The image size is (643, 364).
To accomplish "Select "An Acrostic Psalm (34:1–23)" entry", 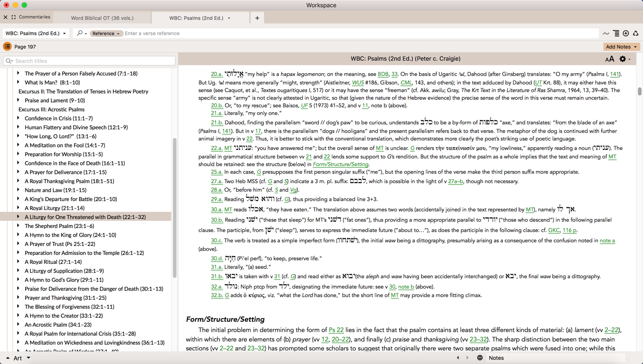I will point(58,325).
